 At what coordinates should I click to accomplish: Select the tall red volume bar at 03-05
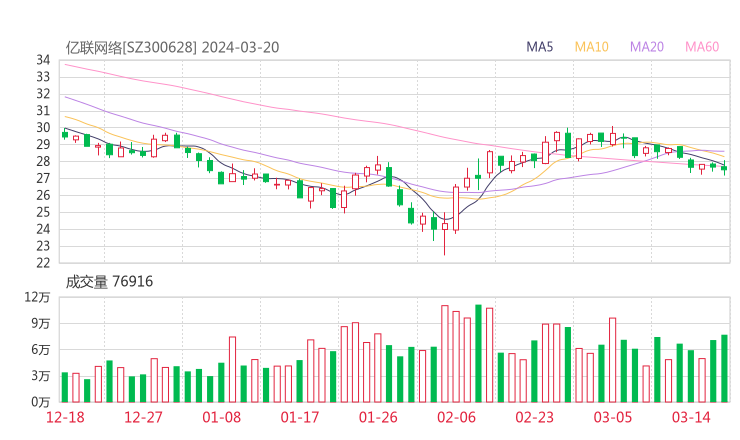613,360
